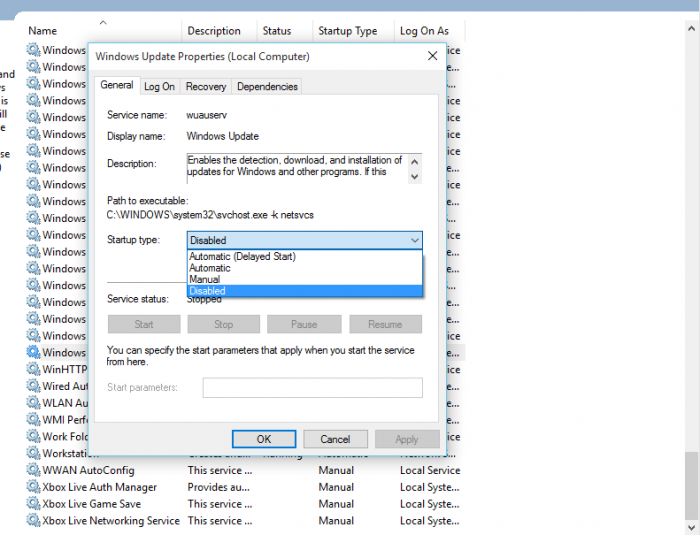This screenshot has height=535, width=700.
Task: Click the service name wuauserv text
Action: 207,115
